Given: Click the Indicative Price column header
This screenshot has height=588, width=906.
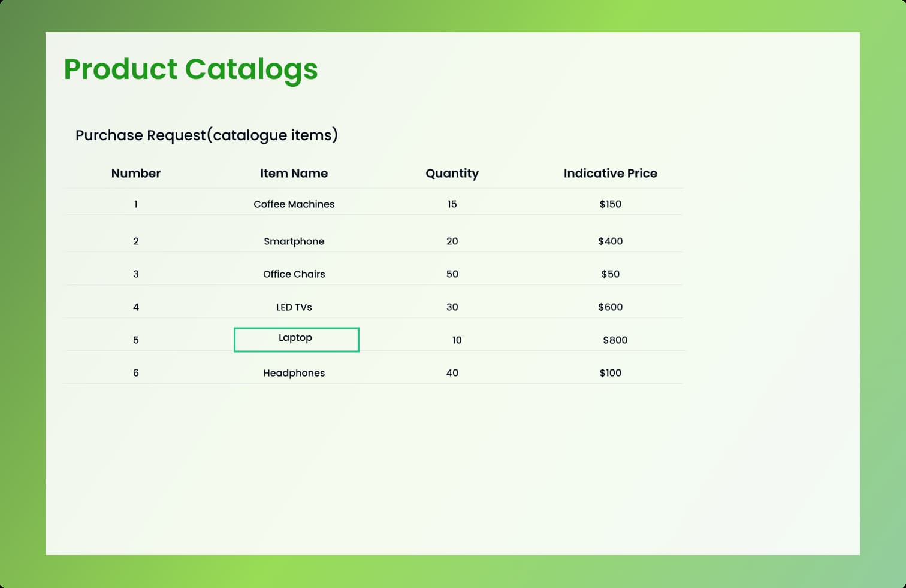Looking at the screenshot, I should (x=610, y=174).
